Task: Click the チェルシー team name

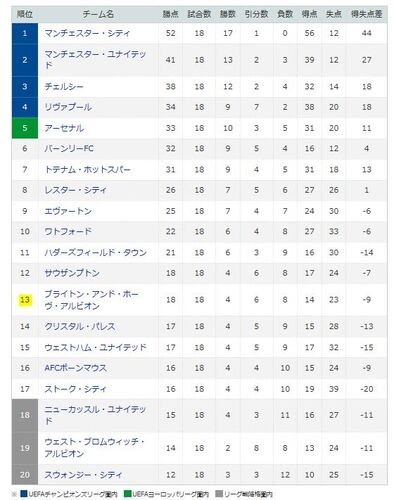Action: (64, 87)
